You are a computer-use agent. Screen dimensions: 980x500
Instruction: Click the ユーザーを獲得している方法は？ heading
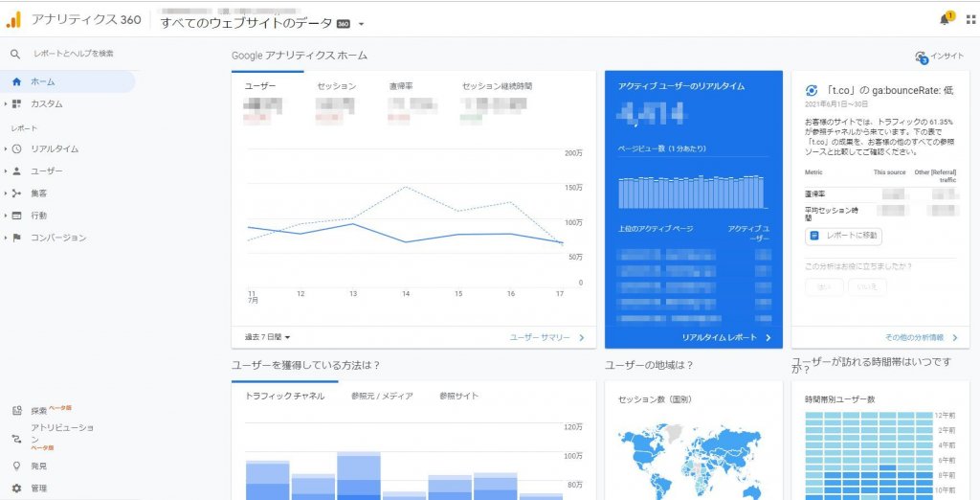coord(306,366)
